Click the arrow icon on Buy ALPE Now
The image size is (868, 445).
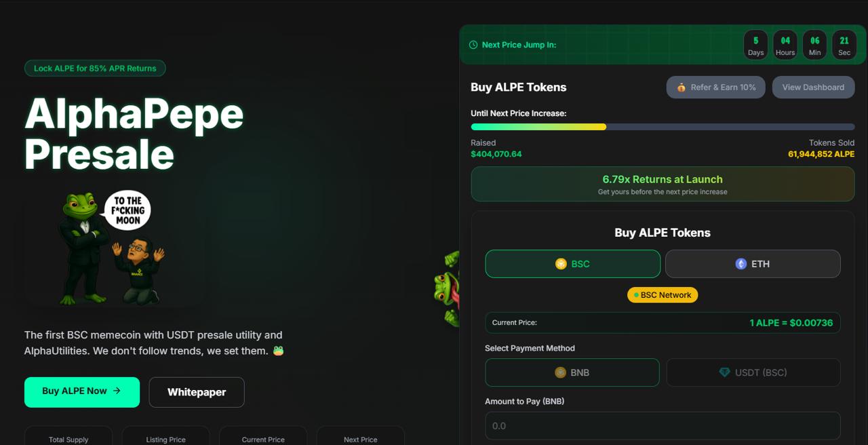coord(117,391)
